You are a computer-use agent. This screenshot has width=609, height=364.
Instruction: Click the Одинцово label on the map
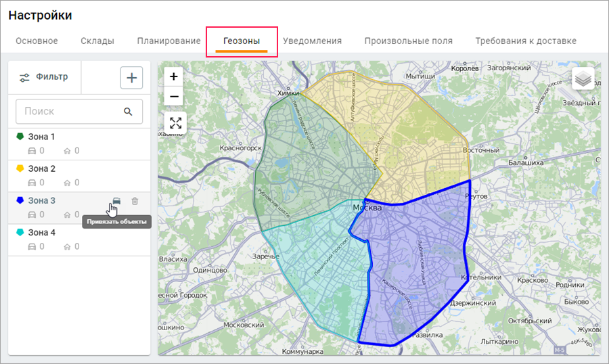click(210, 270)
